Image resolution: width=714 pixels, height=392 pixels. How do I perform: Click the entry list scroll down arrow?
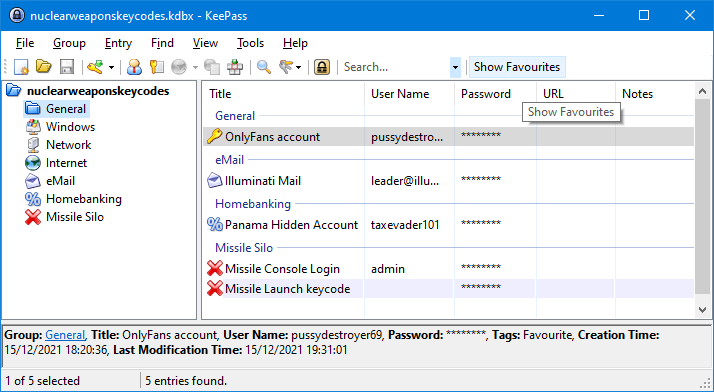pyautogui.click(x=703, y=310)
